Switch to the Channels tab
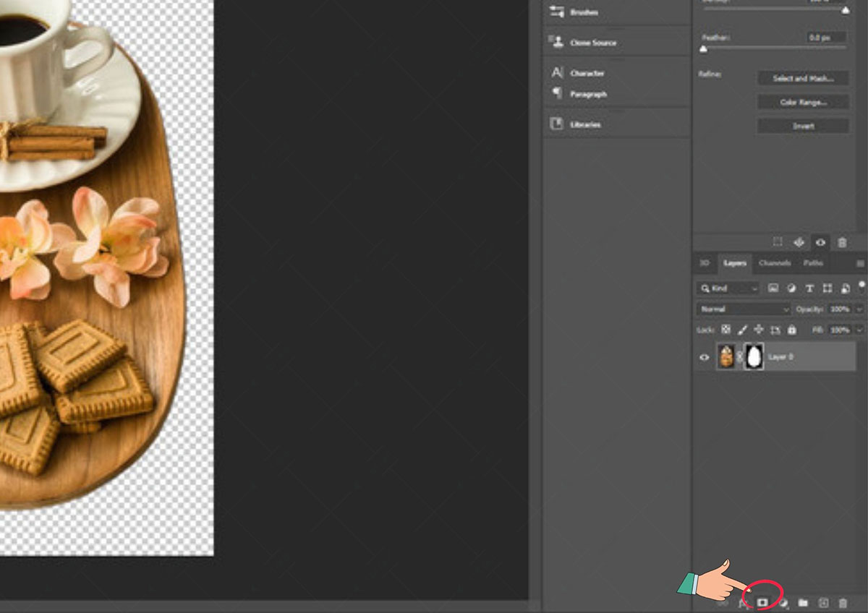868x613 pixels. [775, 263]
